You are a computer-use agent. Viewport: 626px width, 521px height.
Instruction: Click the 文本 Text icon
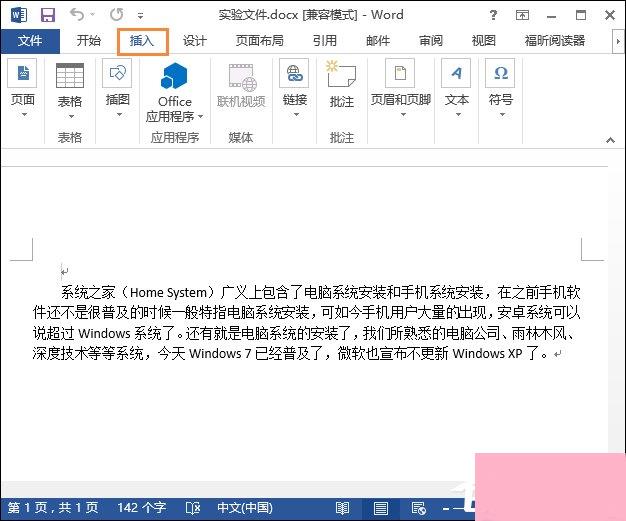456,73
